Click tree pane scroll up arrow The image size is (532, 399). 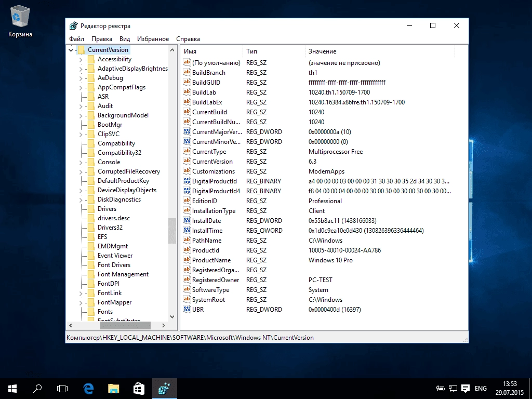click(x=172, y=50)
